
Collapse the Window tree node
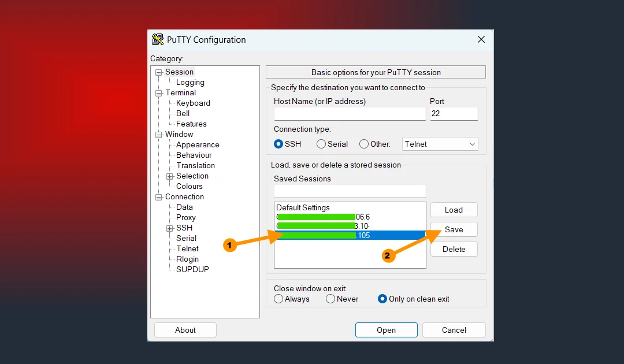click(158, 135)
